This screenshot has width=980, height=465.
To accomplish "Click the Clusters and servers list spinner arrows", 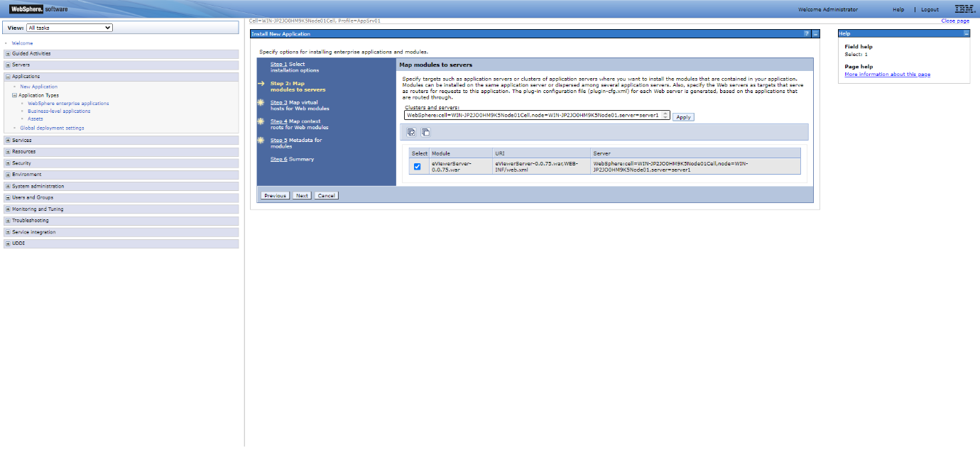I will [x=665, y=114].
